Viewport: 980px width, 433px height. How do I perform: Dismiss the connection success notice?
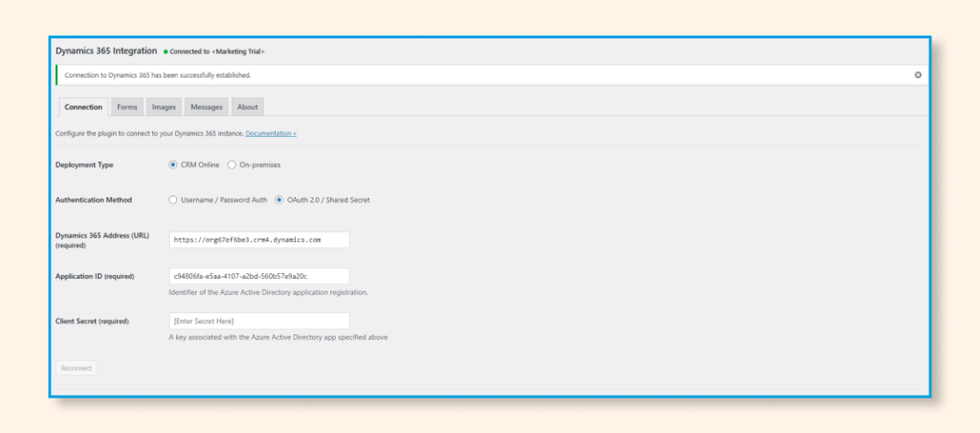click(x=918, y=75)
